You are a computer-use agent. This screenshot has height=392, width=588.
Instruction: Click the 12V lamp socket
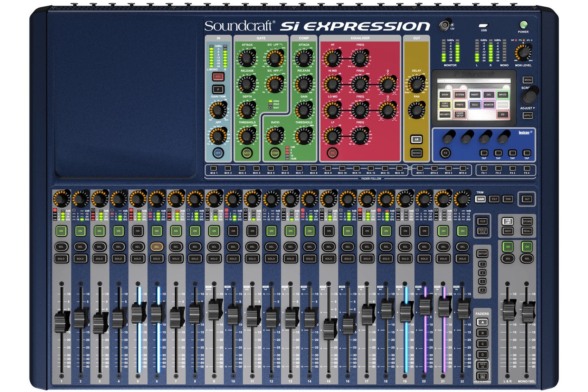click(445, 25)
